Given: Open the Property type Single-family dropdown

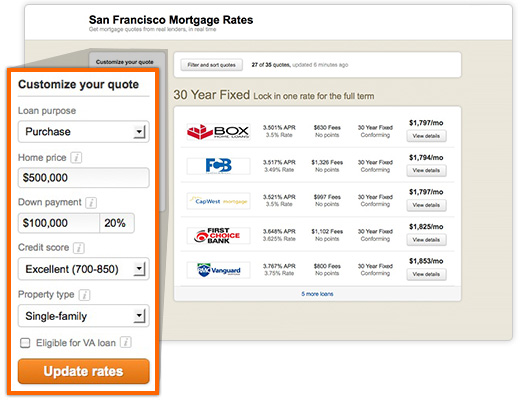Looking at the screenshot, I should coord(83,316).
